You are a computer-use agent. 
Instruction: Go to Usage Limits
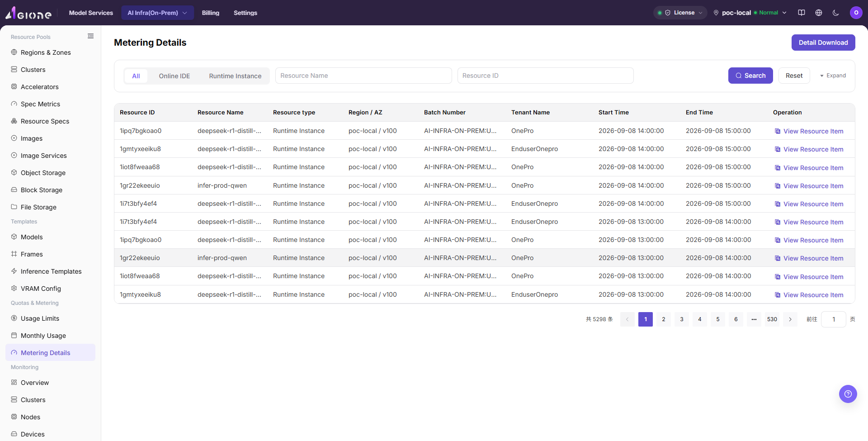tap(51, 318)
